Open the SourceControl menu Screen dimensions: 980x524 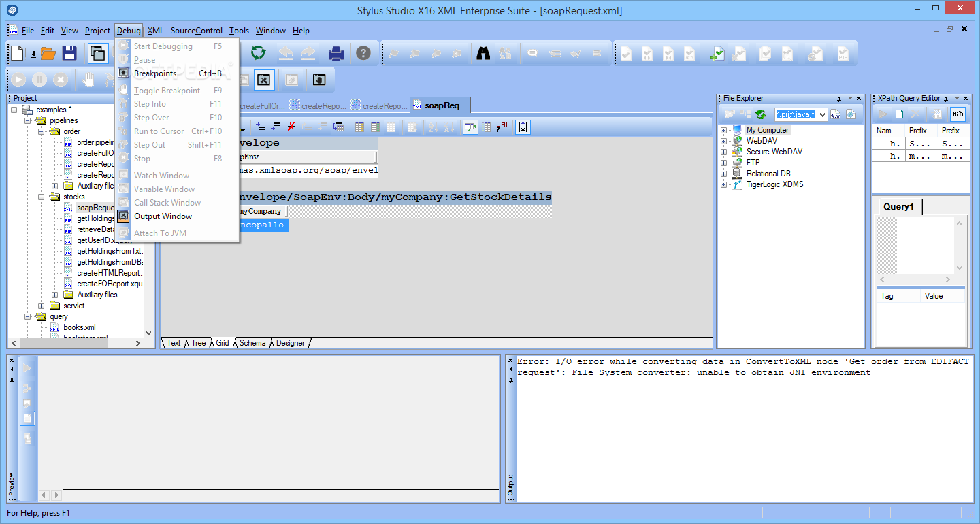point(197,31)
